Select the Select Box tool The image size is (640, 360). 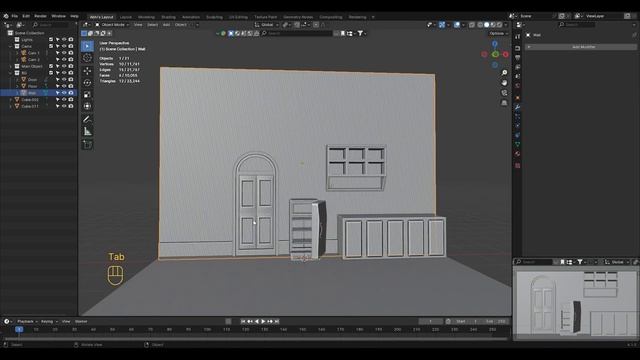87,46
